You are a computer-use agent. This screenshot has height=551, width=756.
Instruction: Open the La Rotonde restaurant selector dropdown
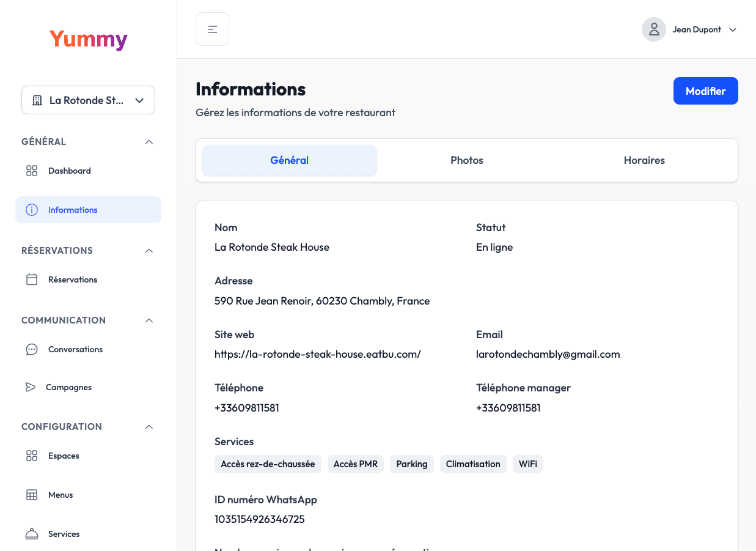[88, 100]
